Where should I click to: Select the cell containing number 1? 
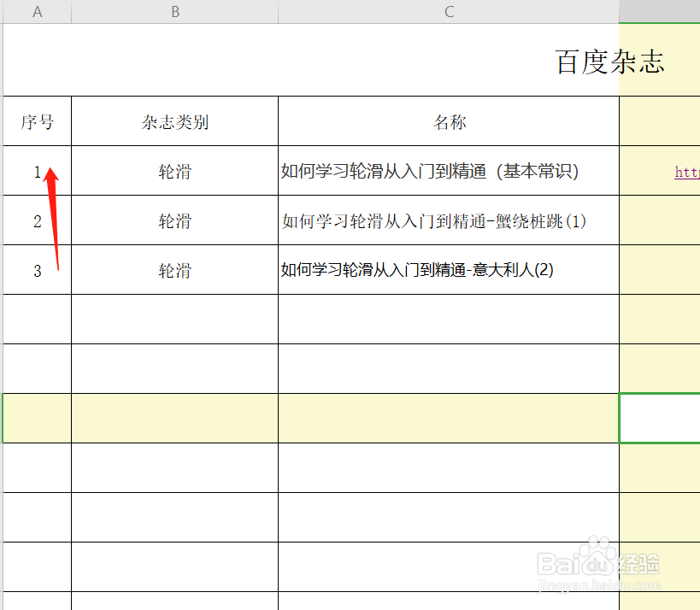pos(37,171)
